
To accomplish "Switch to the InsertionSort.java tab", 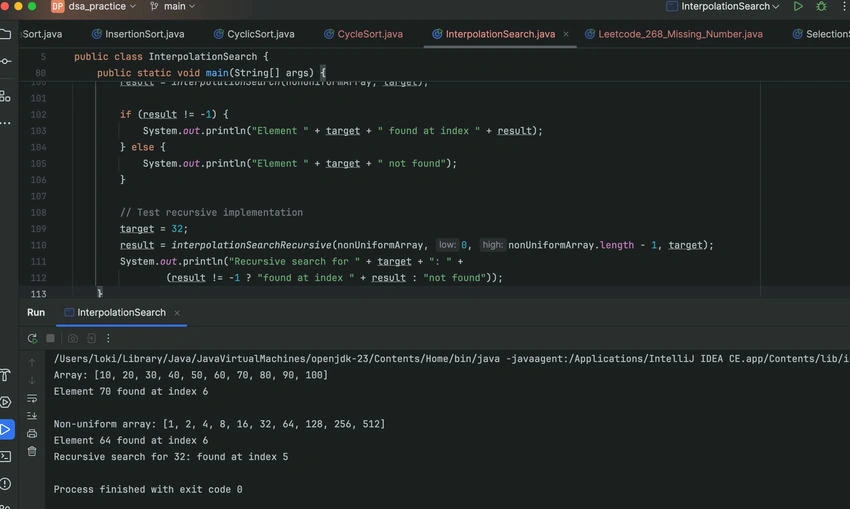I will [x=138, y=34].
